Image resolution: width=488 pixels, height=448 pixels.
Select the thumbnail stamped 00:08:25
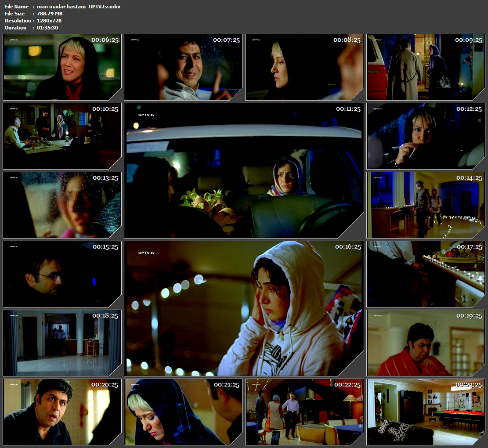304,67
